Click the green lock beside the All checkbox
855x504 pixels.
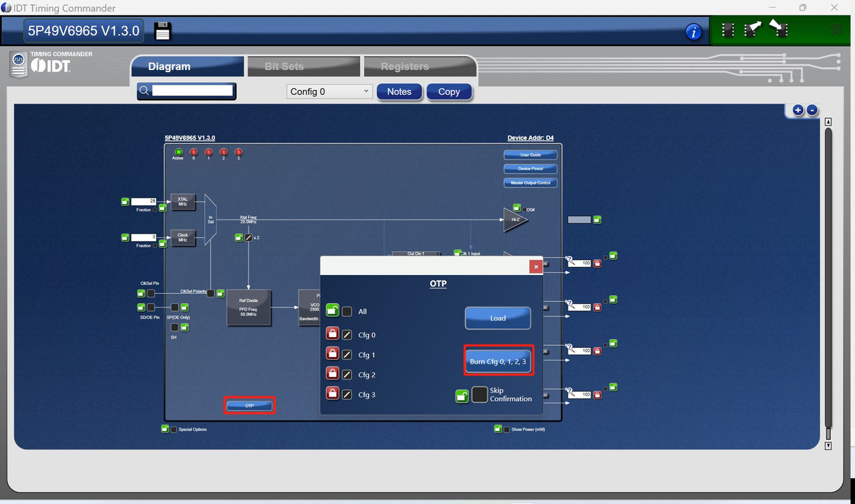click(x=332, y=310)
